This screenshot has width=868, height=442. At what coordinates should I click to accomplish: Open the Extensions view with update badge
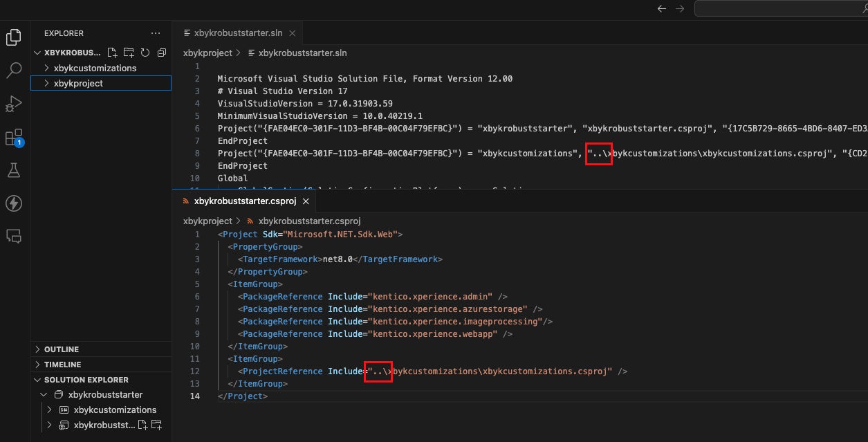[x=14, y=138]
